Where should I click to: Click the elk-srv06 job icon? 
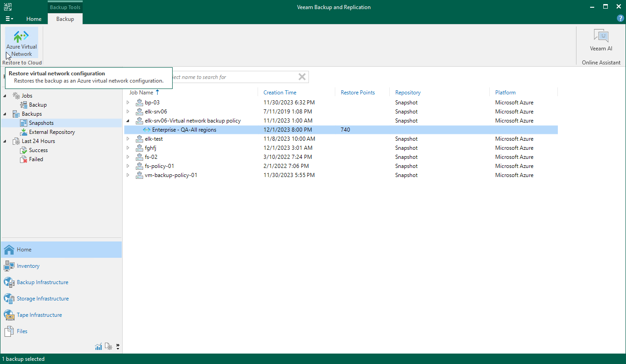tap(139, 112)
